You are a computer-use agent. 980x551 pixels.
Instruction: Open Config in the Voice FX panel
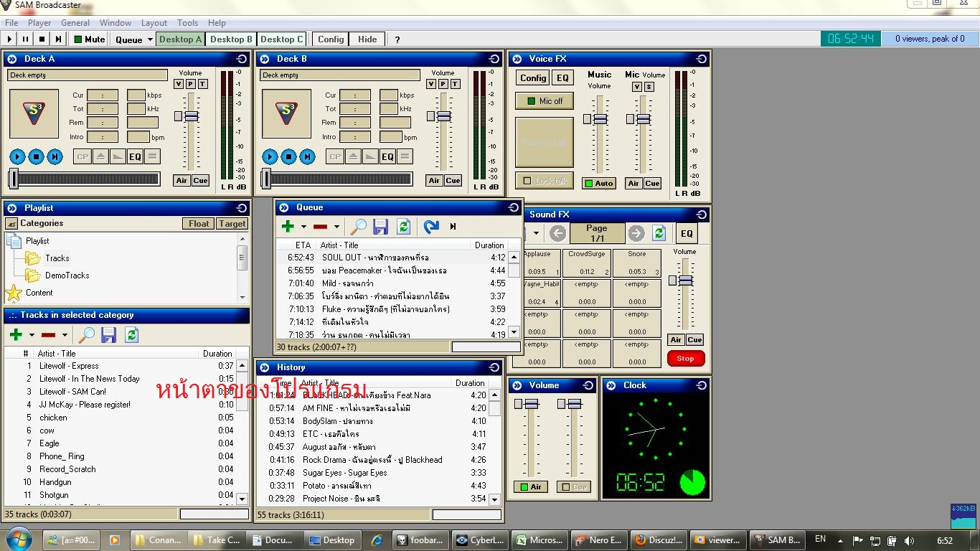point(533,78)
